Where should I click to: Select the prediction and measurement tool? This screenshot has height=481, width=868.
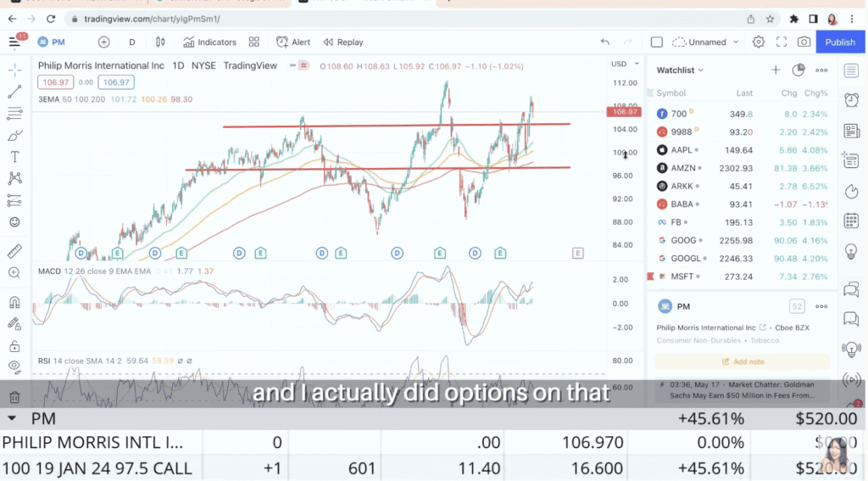[15, 200]
